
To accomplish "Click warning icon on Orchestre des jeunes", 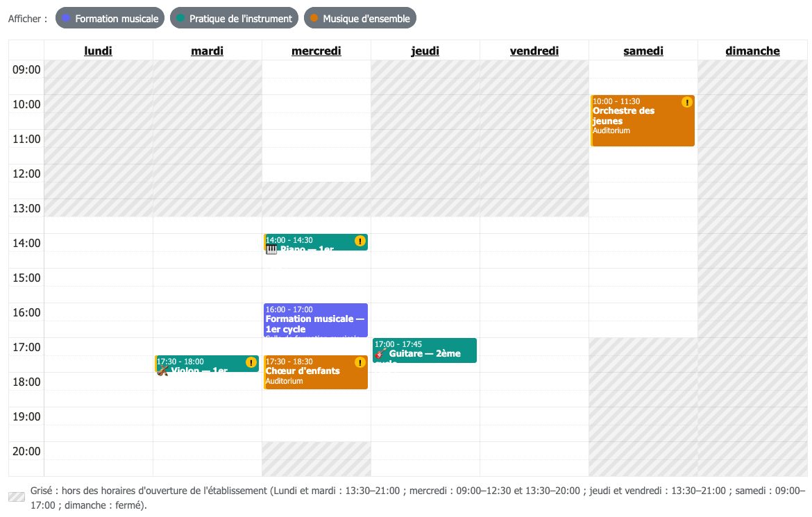I will coord(686,102).
